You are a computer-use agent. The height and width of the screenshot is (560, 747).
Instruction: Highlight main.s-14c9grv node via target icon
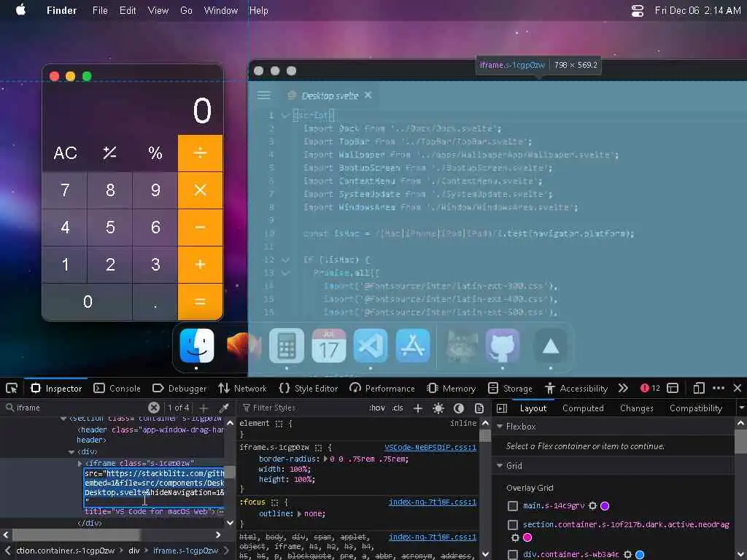pyautogui.click(x=592, y=506)
